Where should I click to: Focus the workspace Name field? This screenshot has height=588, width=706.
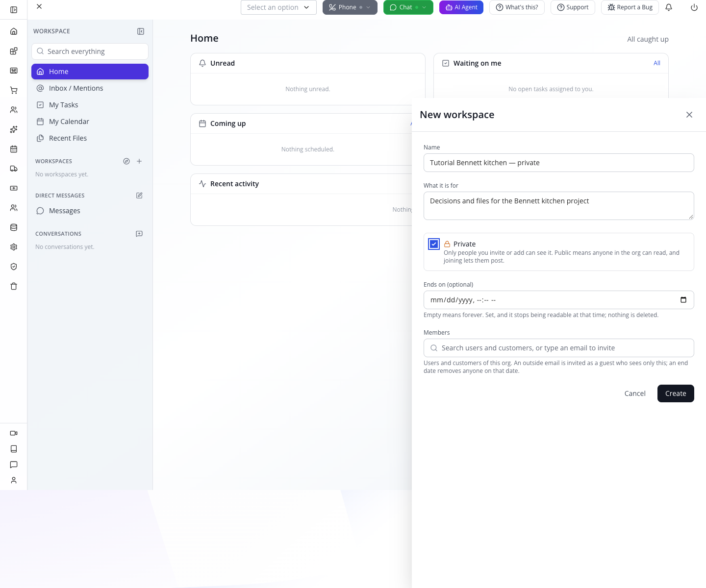tap(559, 163)
